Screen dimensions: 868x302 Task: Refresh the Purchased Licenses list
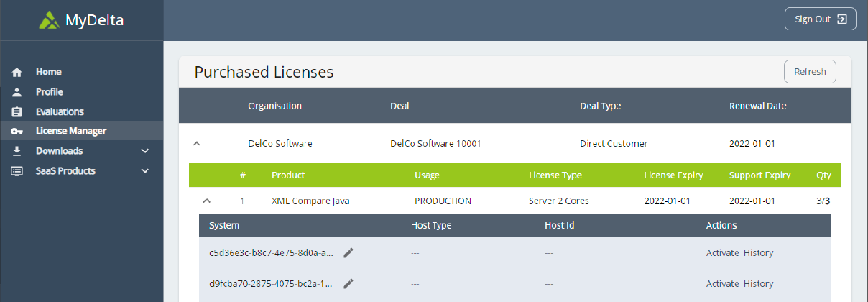[x=810, y=72]
